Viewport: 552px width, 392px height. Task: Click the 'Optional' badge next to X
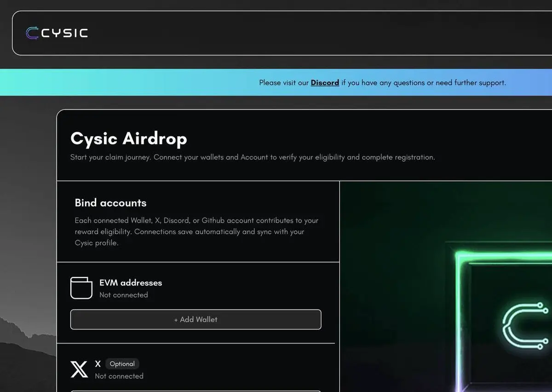coord(122,364)
